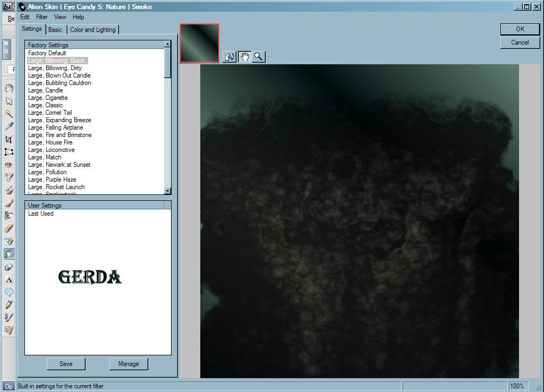544x392 pixels.
Task: Select the Color Changer tool above Flood Fill
Action: point(9,241)
